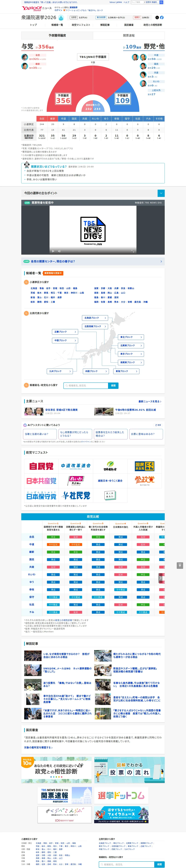The image size is (186, 868).
Task: Open the トップ navigation item
Action: coord(33,25)
